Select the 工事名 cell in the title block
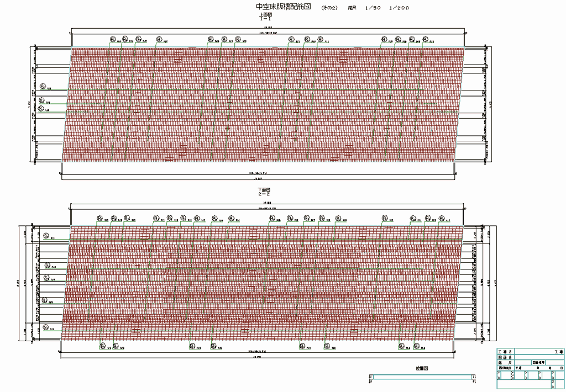 tap(506, 352)
